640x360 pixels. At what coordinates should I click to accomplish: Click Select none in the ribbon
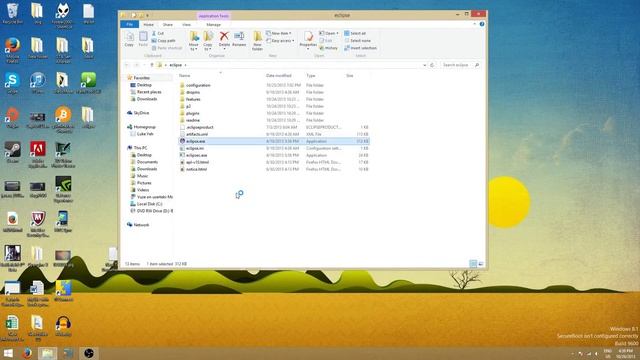click(357, 40)
